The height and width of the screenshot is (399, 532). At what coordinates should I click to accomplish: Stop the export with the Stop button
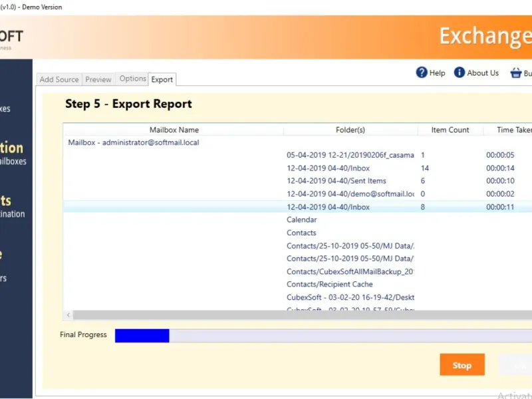[462, 364]
